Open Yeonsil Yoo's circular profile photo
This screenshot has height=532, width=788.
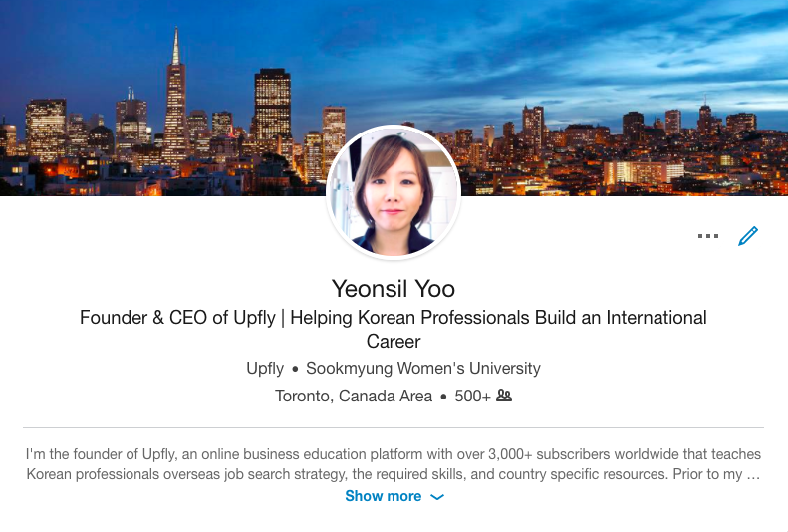point(394,192)
